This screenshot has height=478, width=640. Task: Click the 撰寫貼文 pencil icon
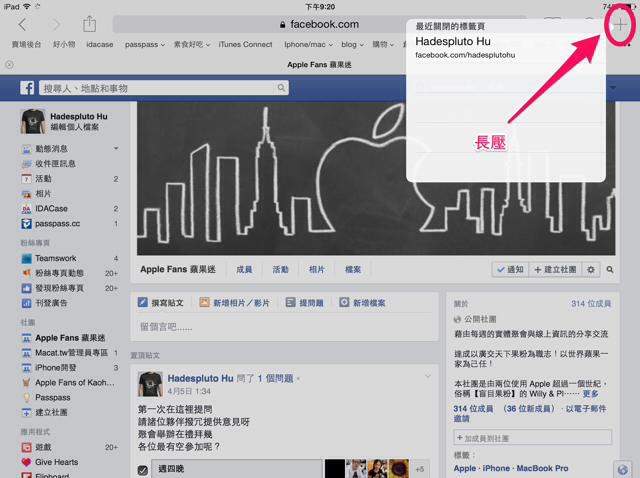[x=142, y=302]
